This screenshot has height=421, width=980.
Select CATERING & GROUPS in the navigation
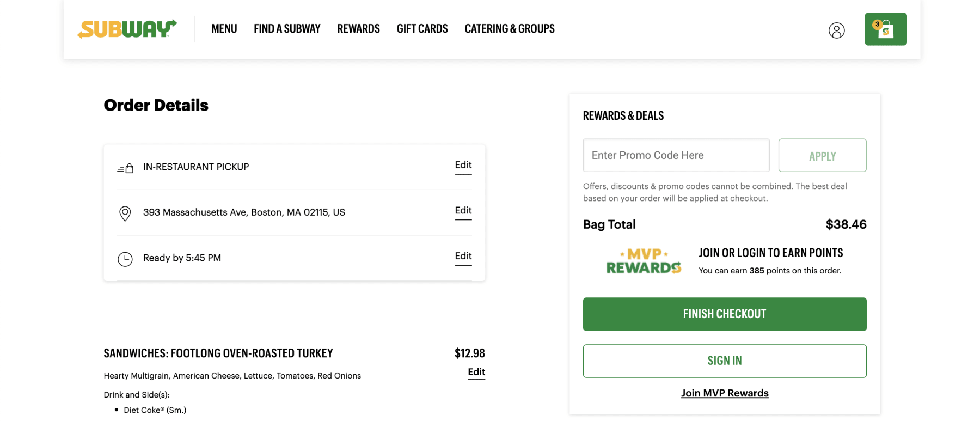tap(510, 28)
